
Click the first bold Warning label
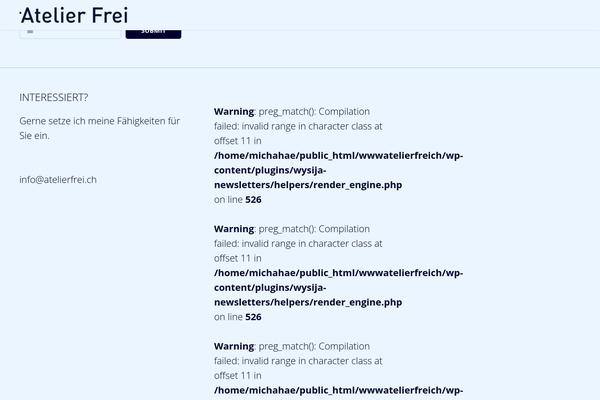pyautogui.click(x=234, y=111)
